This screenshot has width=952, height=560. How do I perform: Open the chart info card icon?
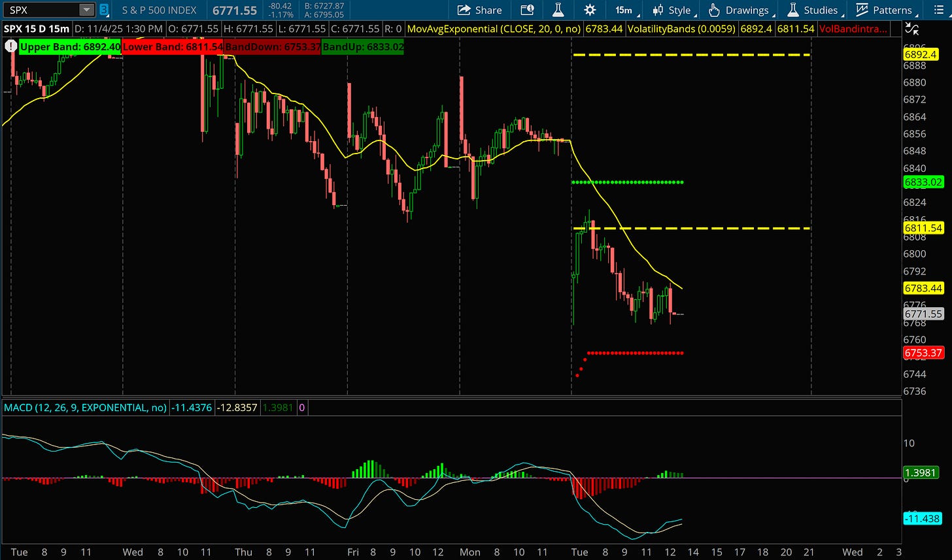tap(527, 10)
